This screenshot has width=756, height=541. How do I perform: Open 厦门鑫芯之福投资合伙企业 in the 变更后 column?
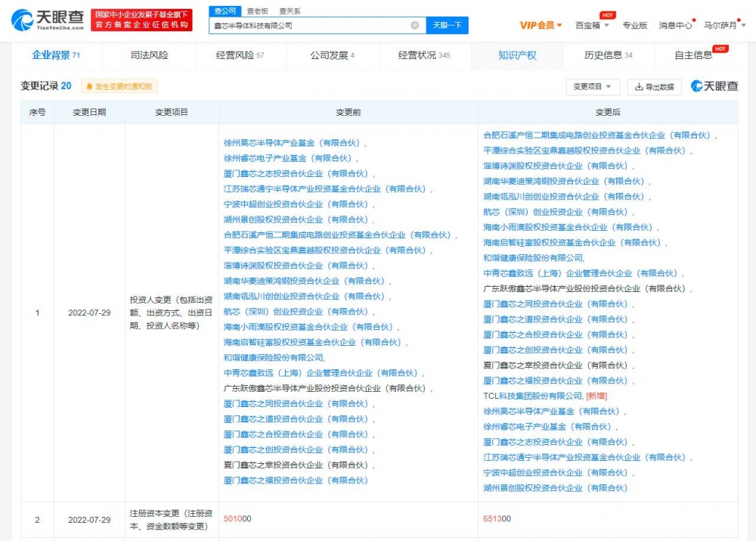click(x=556, y=381)
